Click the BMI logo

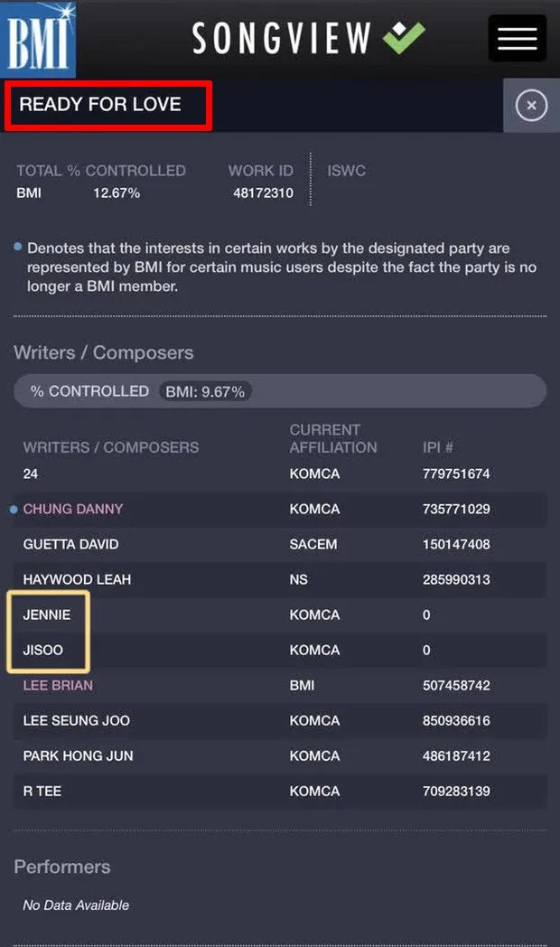[x=38, y=39]
